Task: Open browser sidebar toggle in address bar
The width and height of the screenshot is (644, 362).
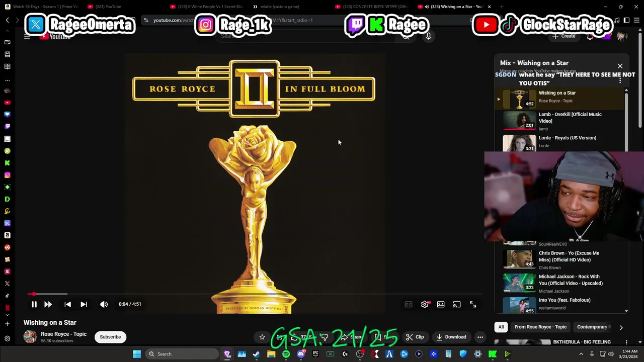Action: [x=626, y=20]
